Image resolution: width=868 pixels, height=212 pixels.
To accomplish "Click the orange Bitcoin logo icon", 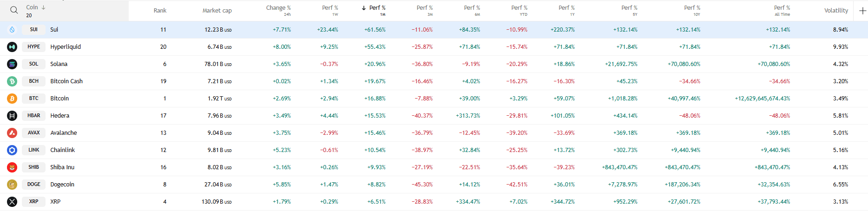I will 12,99.
